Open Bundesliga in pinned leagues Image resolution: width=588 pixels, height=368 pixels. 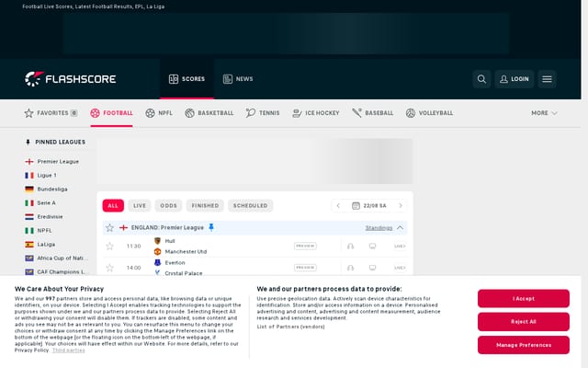pyautogui.click(x=52, y=189)
